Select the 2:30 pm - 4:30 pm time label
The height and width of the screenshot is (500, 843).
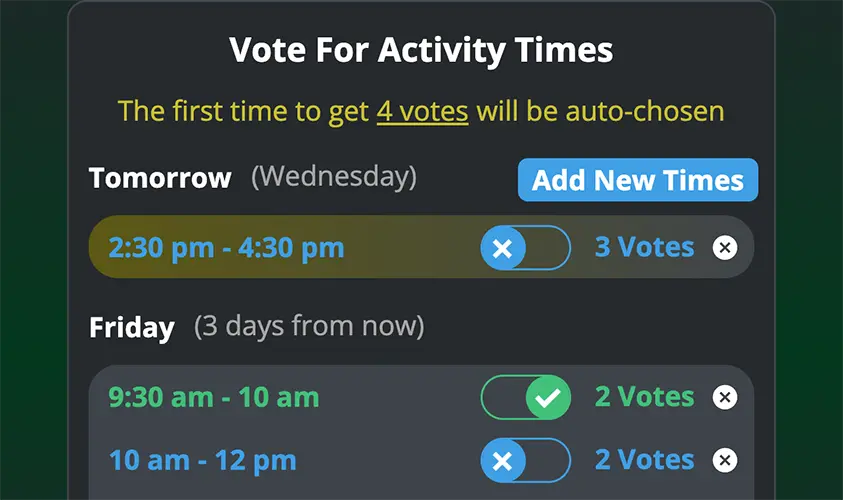(226, 248)
